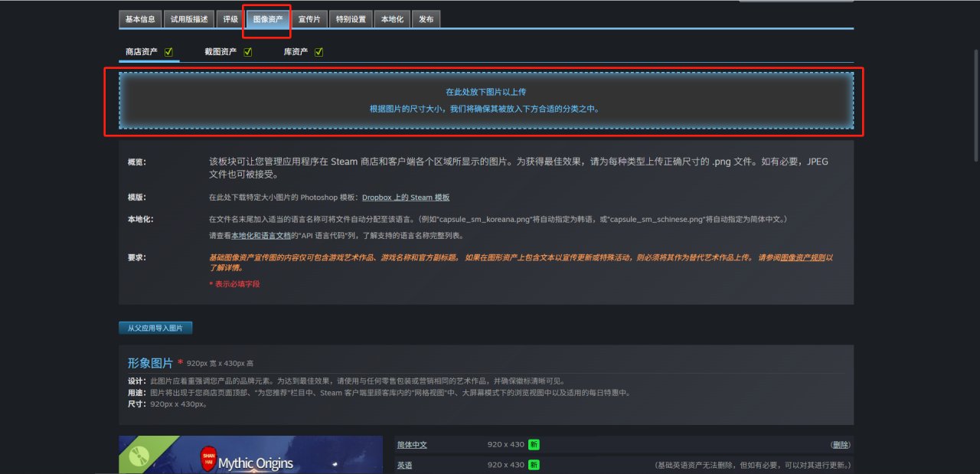980x474 pixels.
Task: Open the 基本信息 tab
Action: (139, 19)
